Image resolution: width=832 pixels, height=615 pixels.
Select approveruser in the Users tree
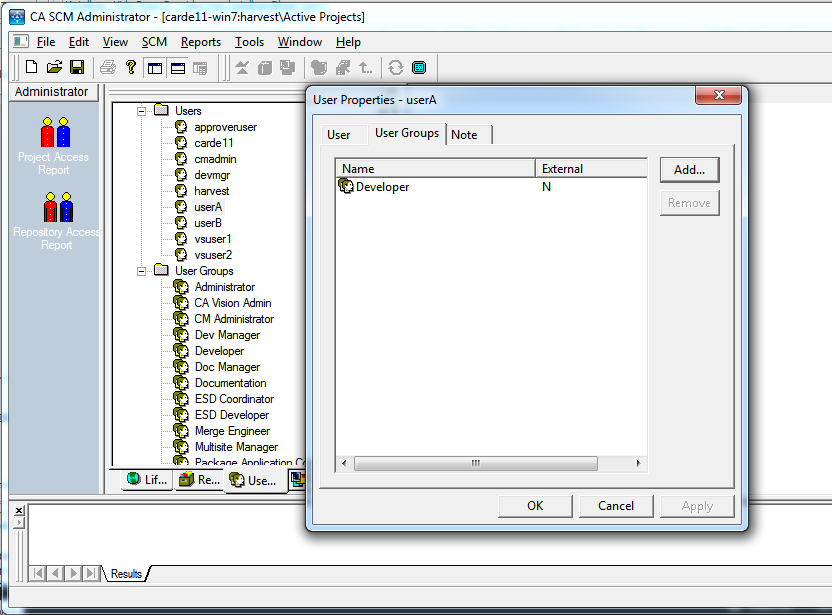point(225,127)
